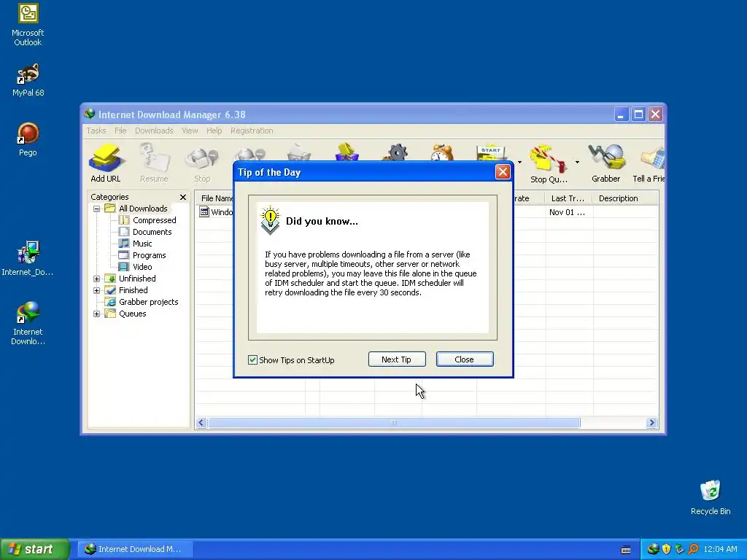The image size is (747, 560).
Task: Select the Internet Download Manager desktop shortcut
Action: pyautogui.click(x=28, y=323)
